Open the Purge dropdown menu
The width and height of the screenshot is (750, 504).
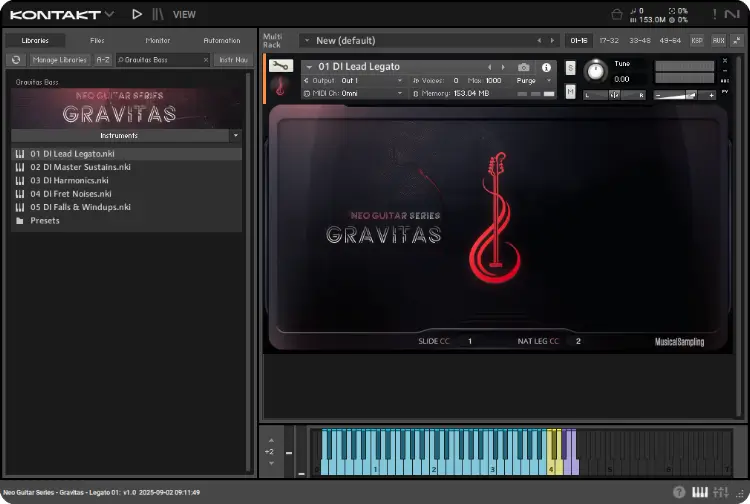[529, 80]
